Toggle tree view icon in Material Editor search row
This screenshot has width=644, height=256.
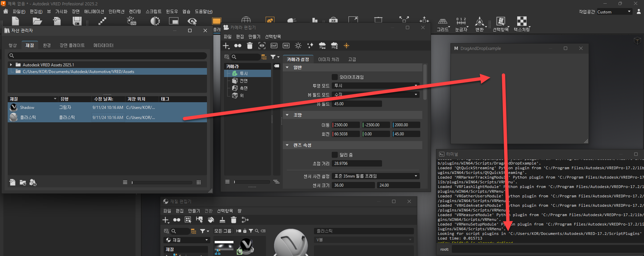tap(194, 231)
